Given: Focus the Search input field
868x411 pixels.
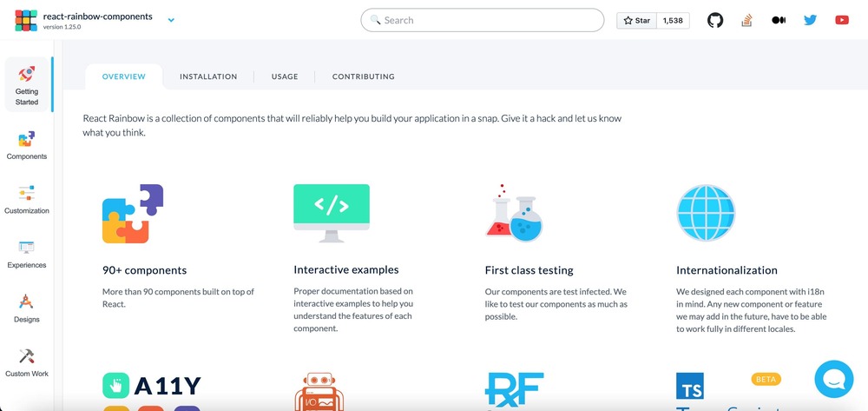Looking at the screenshot, I should (482, 20).
